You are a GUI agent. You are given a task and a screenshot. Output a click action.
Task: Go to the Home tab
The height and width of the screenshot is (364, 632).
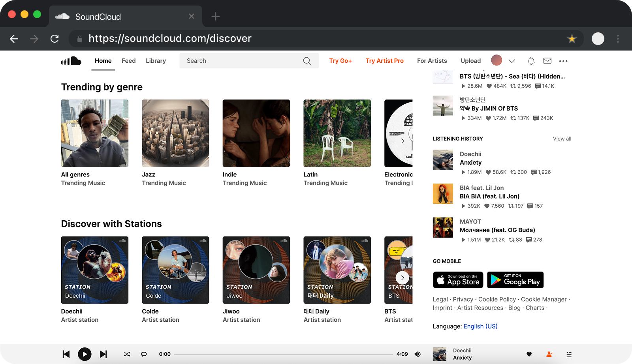[x=103, y=61]
